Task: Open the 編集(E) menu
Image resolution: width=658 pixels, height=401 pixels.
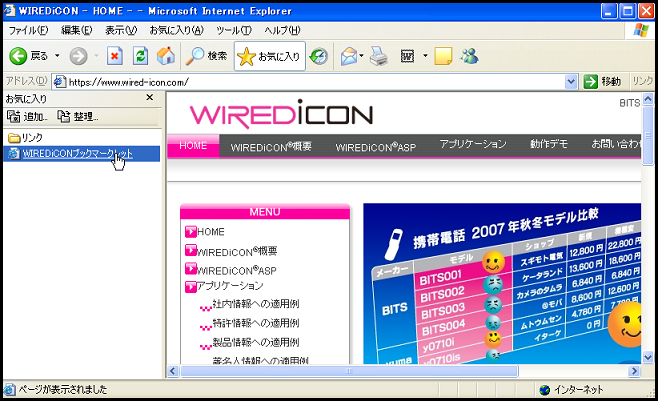Action: coord(77,30)
